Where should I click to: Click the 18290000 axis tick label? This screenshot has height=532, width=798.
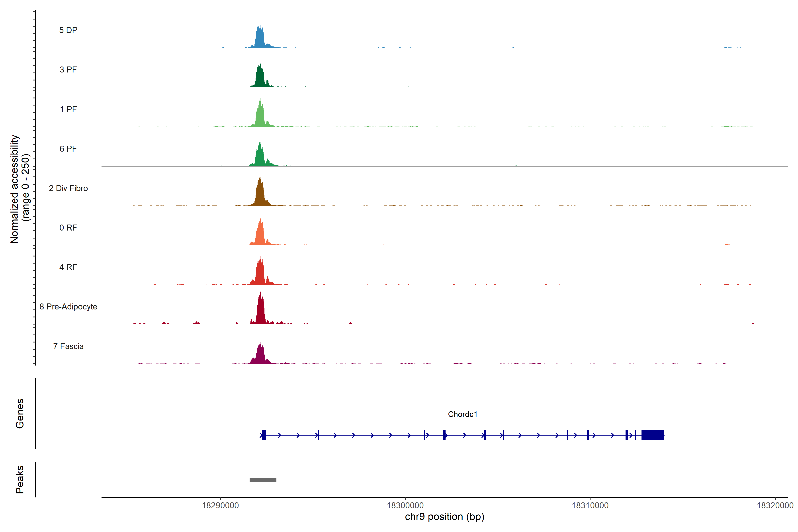click(220, 506)
